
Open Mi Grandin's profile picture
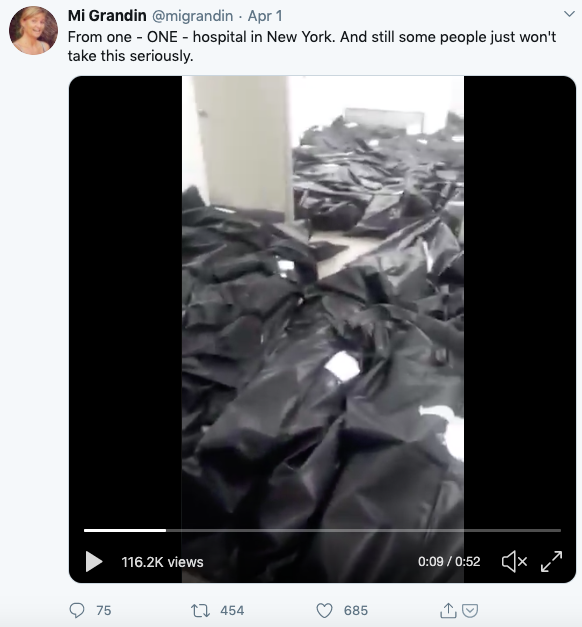(x=33, y=30)
